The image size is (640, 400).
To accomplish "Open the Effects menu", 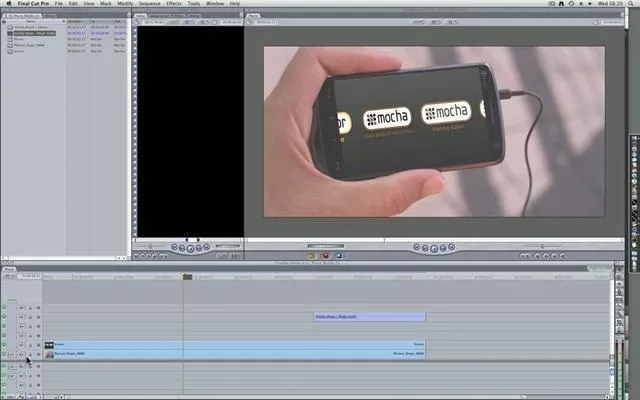I will (174, 3).
